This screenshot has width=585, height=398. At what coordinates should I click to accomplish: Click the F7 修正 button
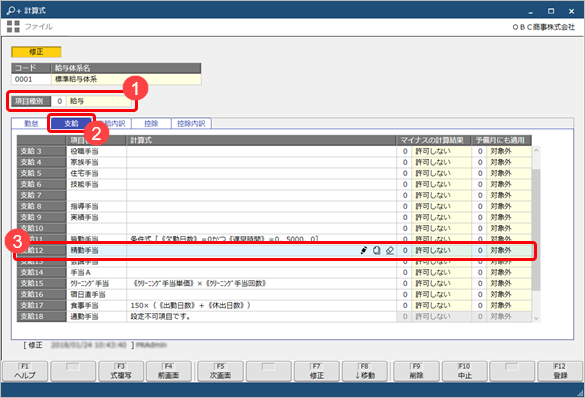point(317,371)
